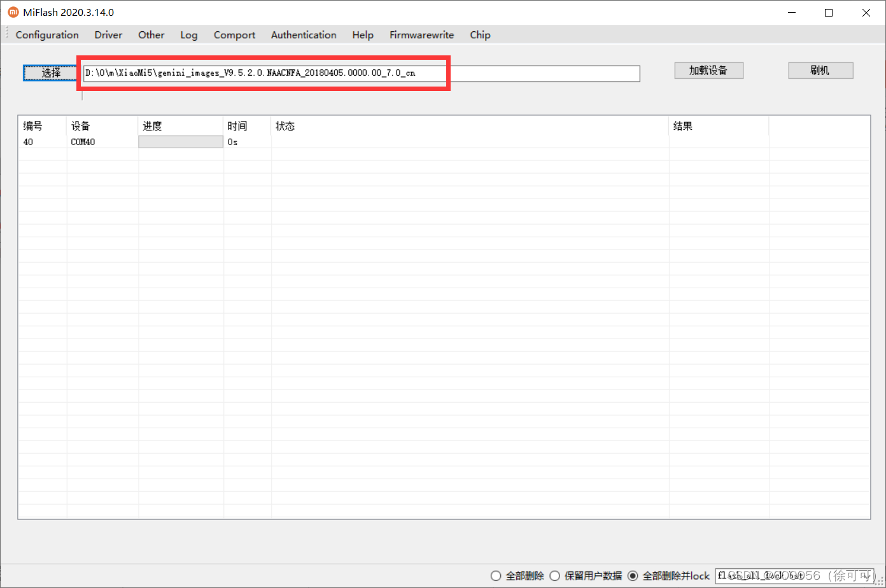Close the MiFlash window
The image size is (886, 588).
tap(866, 12)
